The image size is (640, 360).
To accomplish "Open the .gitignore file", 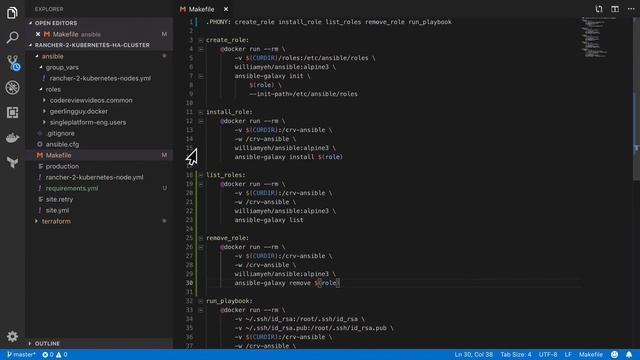I will (x=100, y=133).
